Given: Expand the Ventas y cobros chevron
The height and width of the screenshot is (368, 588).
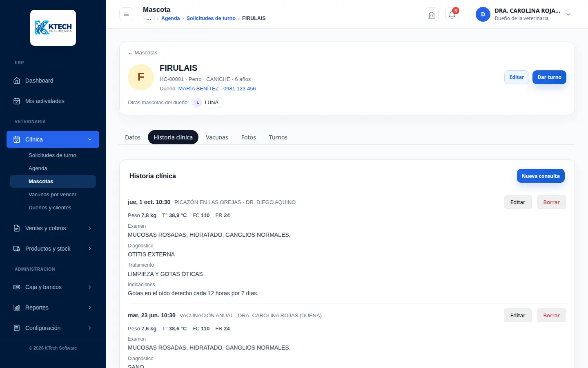Looking at the screenshot, I should pos(90,228).
